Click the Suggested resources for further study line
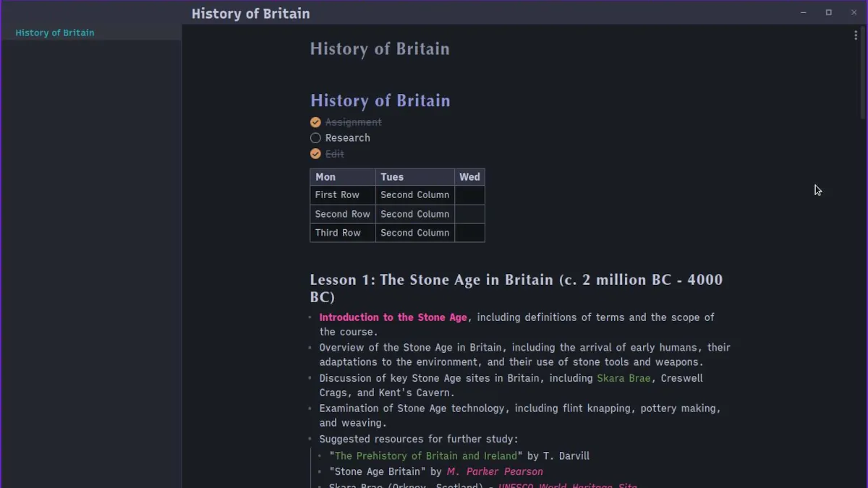Image resolution: width=868 pixels, height=488 pixels. click(419, 439)
